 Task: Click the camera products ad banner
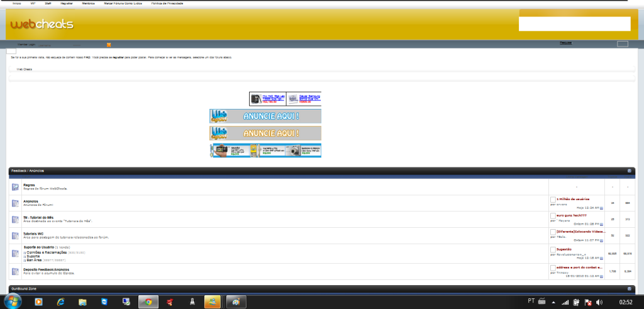(x=265, y=150)
